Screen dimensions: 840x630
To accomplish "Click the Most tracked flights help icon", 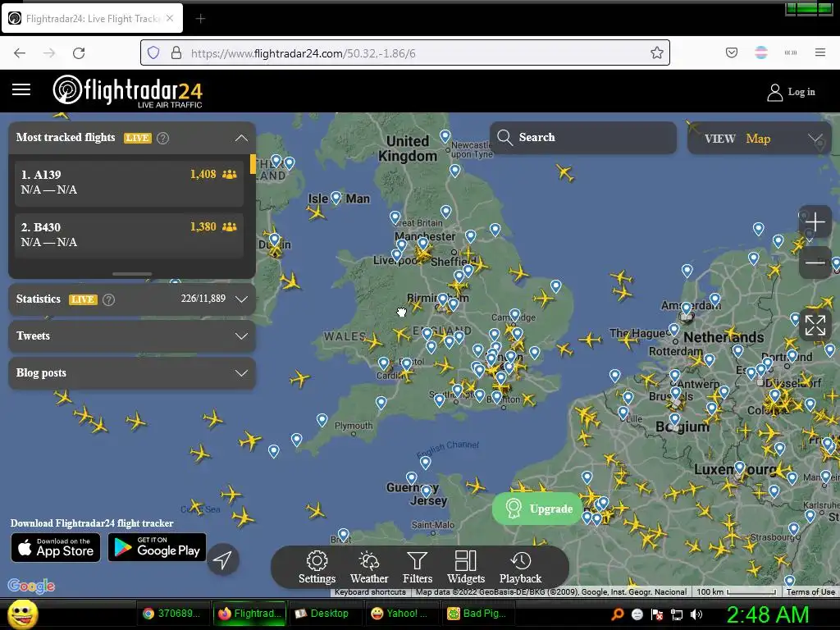I will click(163, 138).
